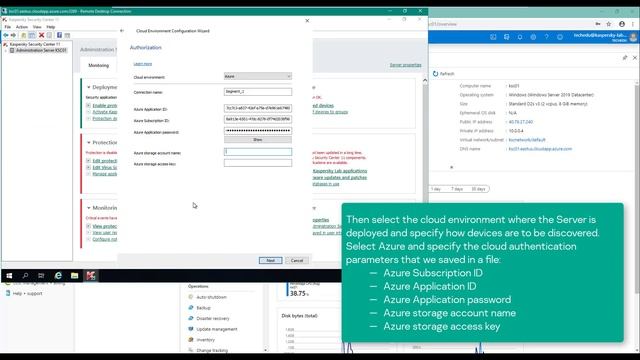
Task: Collapse the Monitoring section
Action: tap(89, 208)
